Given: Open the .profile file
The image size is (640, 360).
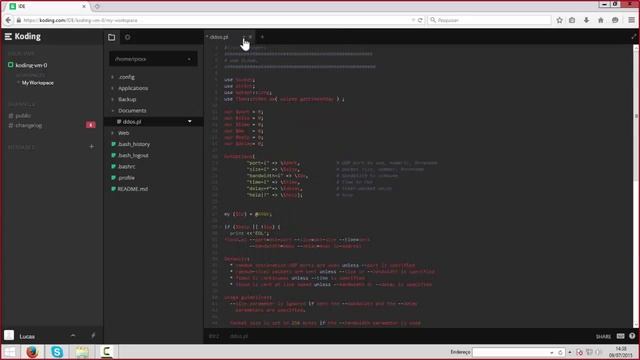Looking at the screenshot, I should click(x=126, y=178).
